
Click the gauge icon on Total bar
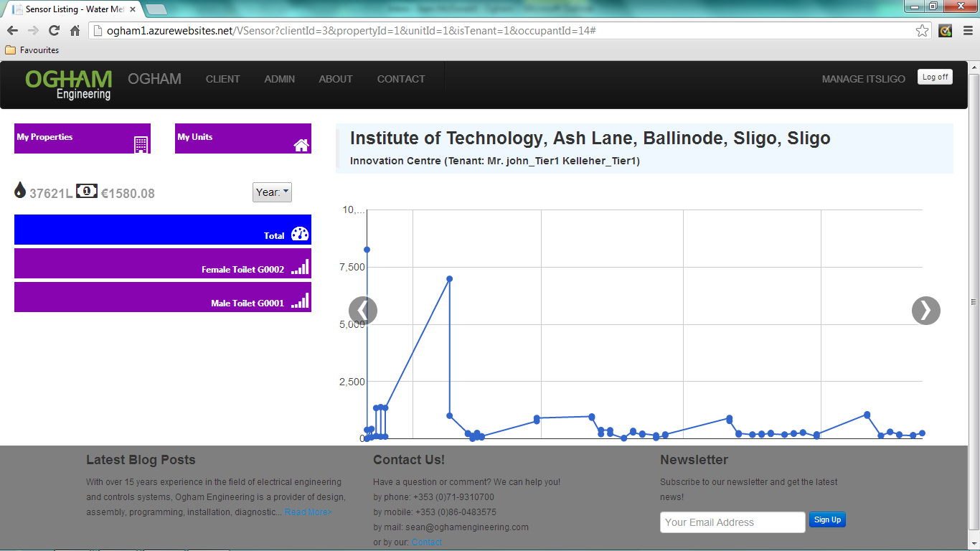(300, 234)
